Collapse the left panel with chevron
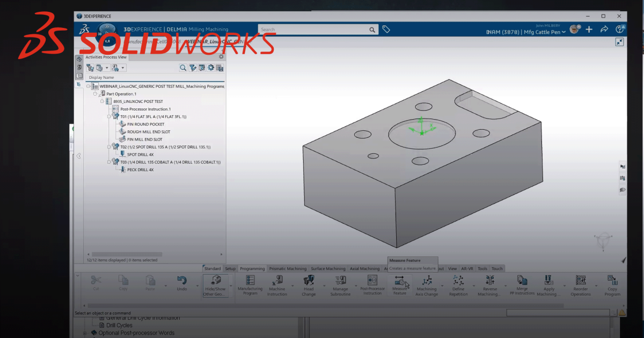644x338 pixels. point(78,156)
